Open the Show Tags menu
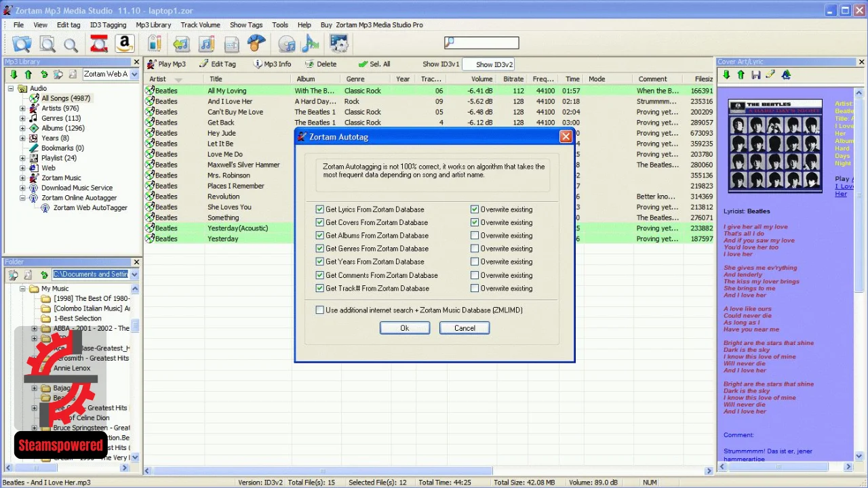Viewport: 868px width, 488px height. pyautogui.click(x=246, y=25)
